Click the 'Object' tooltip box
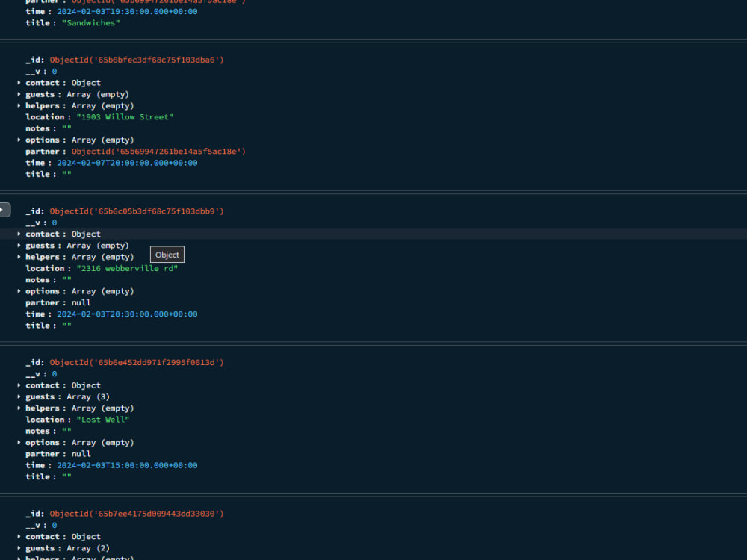 167,255
